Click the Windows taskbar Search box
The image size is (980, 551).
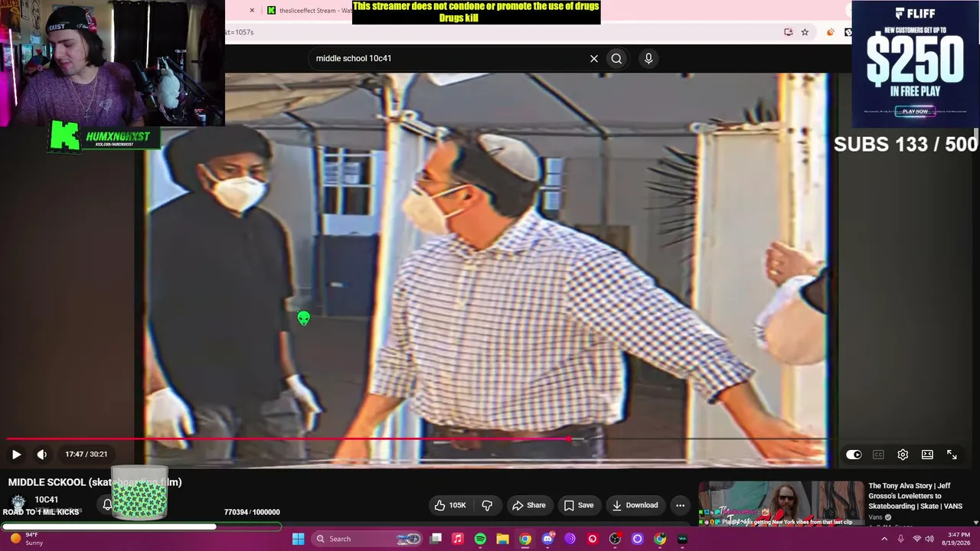367,539
